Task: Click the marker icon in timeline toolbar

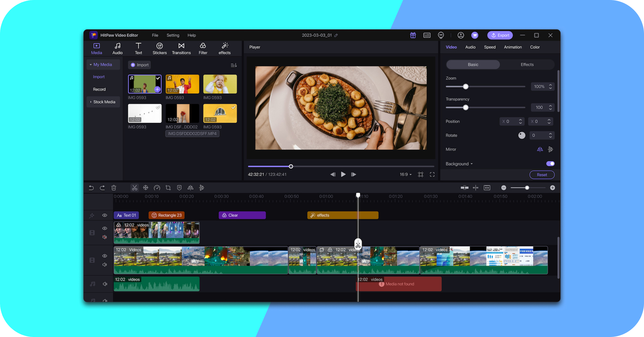Action: click(179, 188)
